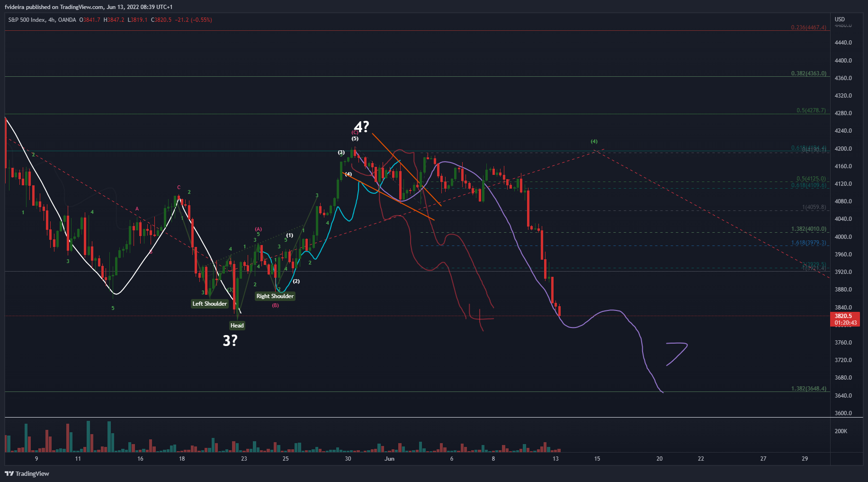Viewport: 868px width, 482px height.
Task: Click price axis label 3880.0
Action: click(x=843, y=290)
